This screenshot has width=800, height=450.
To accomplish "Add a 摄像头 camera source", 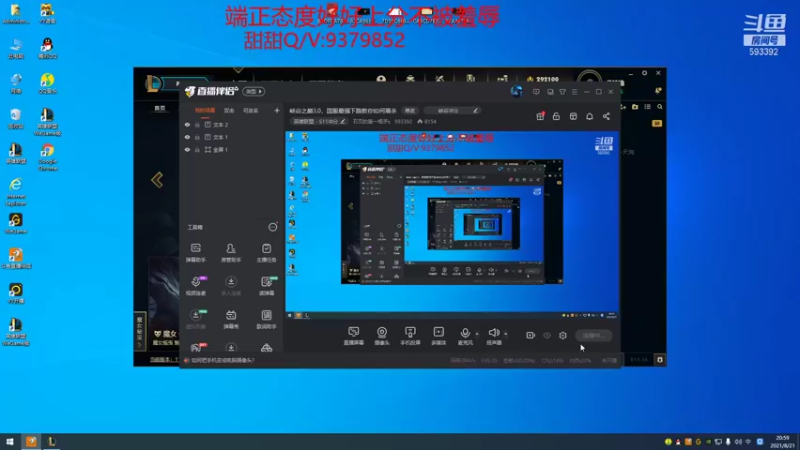I will [x=382, y=336].
